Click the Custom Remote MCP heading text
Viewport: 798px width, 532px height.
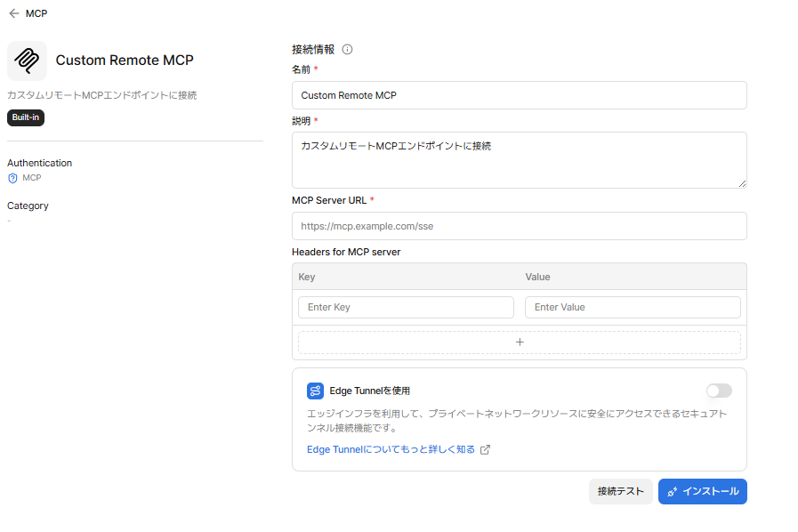pyautogui.click(x=125, y=60)
